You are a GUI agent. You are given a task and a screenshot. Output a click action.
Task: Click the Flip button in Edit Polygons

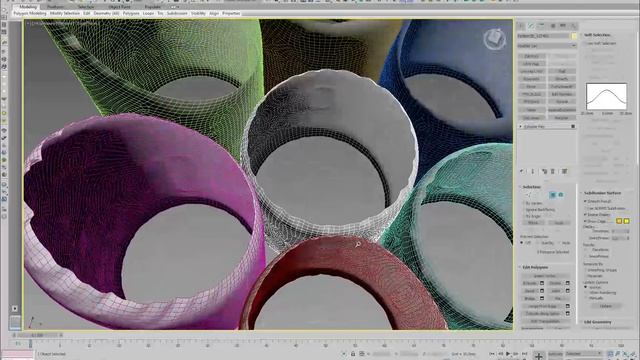click(x=558, y=298)
